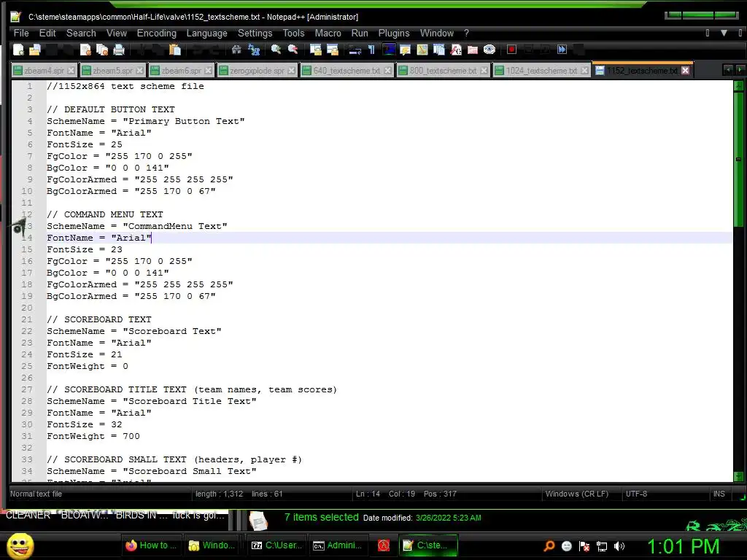Toggle Show All Characters pilcrow icon
The width and height of the screenshot is (747, 560).
[x=371, y=50]
